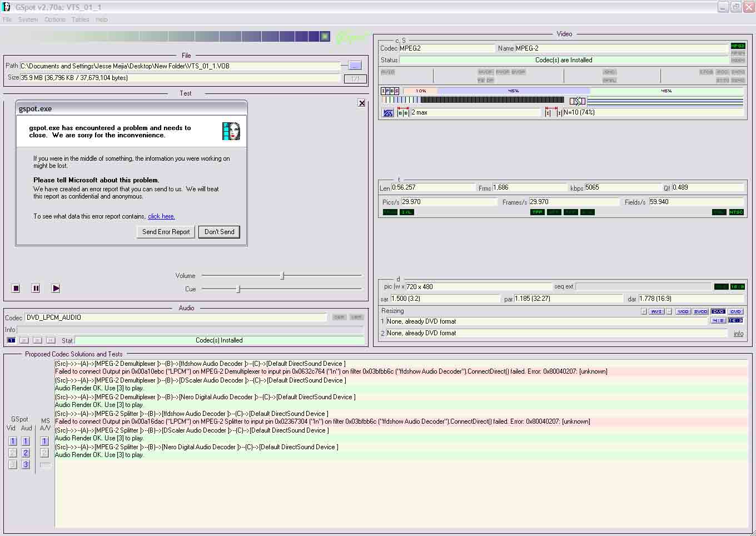Click the GOP structure arrow icon
The image size is (756, 536).
(x=578, y=101)
